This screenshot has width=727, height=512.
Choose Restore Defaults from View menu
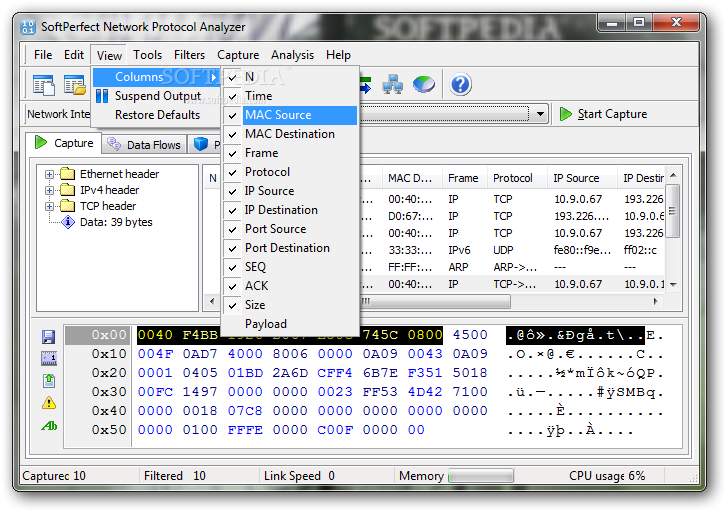pyautogui.click(x=156, y=115)
